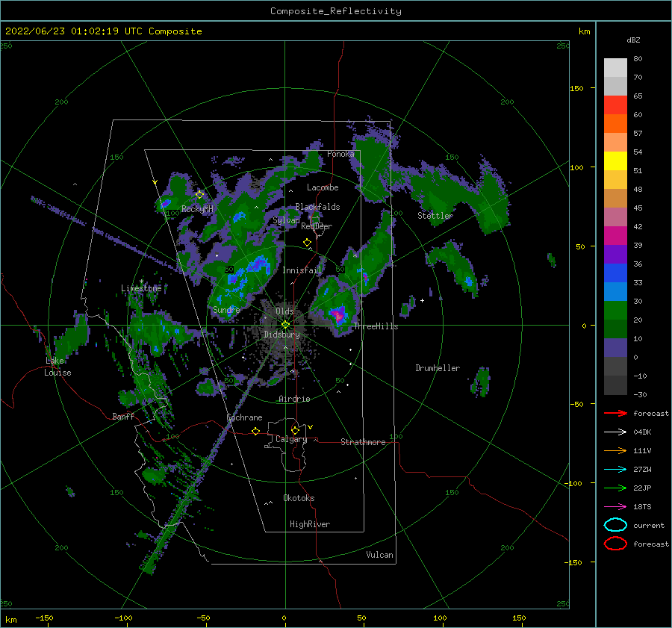The image size is (672, 628).
Task: Click the Calgary city label
Action: 291,439
